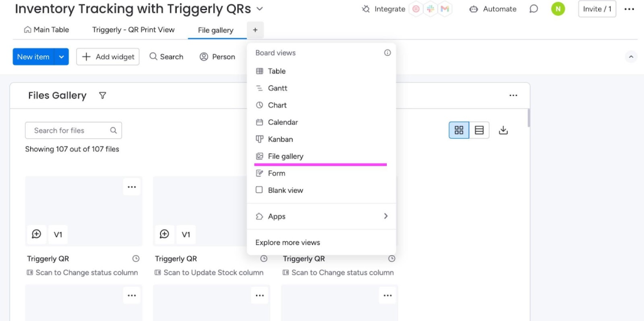644x321 pixels.
Task: Open the board title dropdown chevron
Action: (260, 9)
